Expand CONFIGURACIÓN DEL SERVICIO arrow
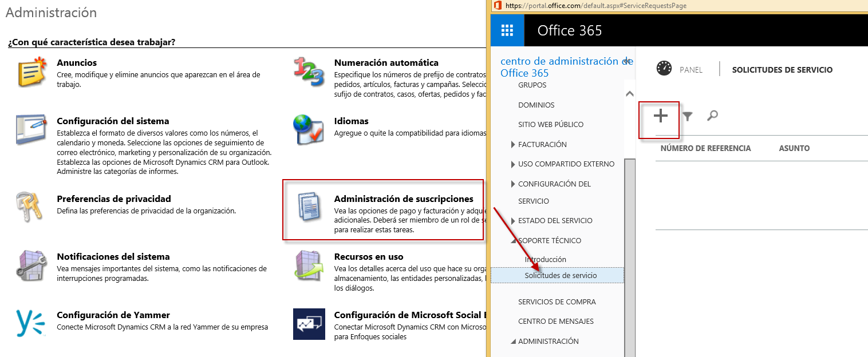 [513, 184]
